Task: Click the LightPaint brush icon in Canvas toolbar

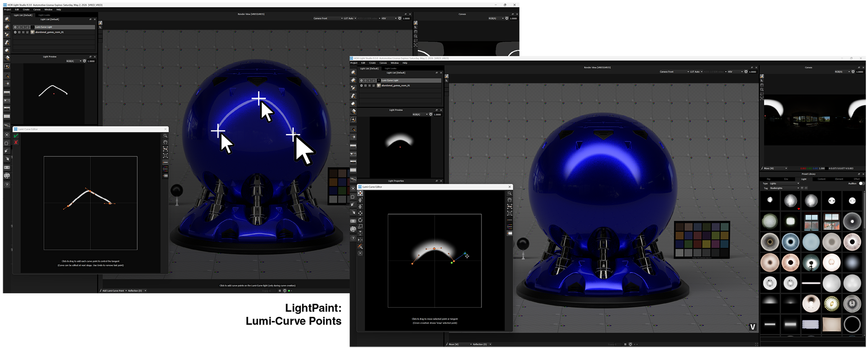Action: click(762, 76)
